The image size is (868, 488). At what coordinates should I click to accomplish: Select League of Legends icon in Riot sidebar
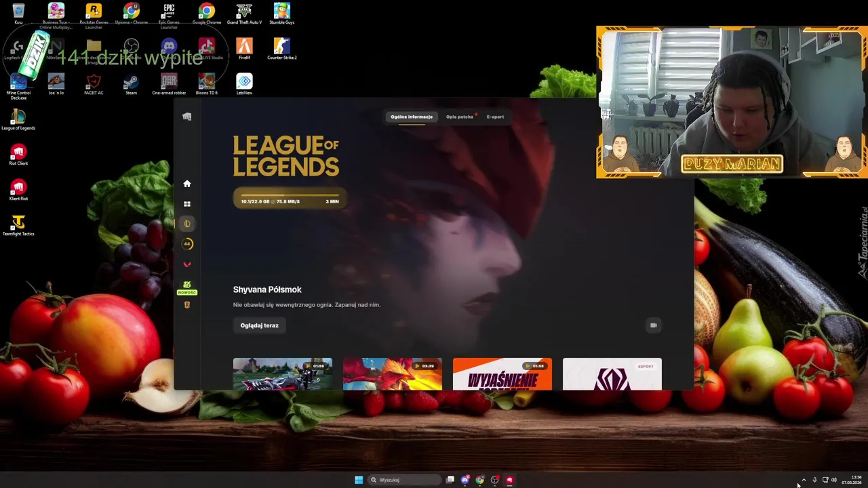coord(187,224)
